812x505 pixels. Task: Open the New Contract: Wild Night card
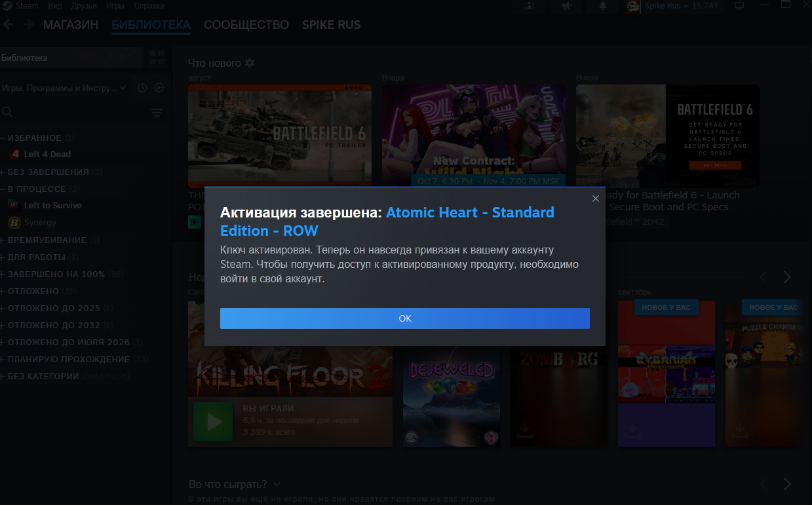(x=474, y=136)
